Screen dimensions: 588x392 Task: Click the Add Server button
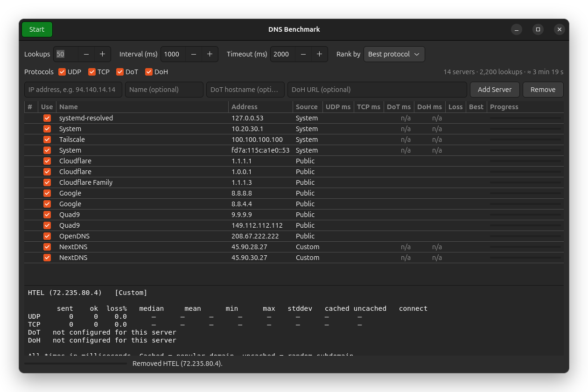coord(495,90)
